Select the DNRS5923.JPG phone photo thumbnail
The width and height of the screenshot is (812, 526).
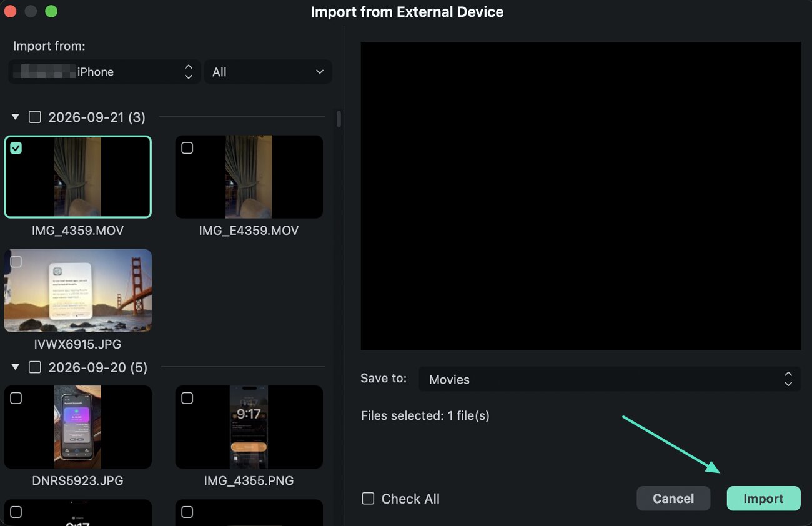click(78, 427)
